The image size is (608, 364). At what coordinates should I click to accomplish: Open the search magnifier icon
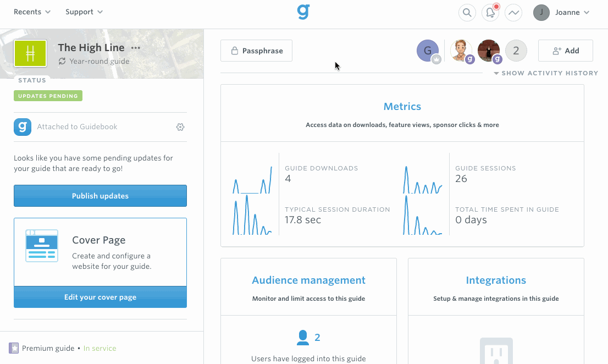tap(467, 13)
